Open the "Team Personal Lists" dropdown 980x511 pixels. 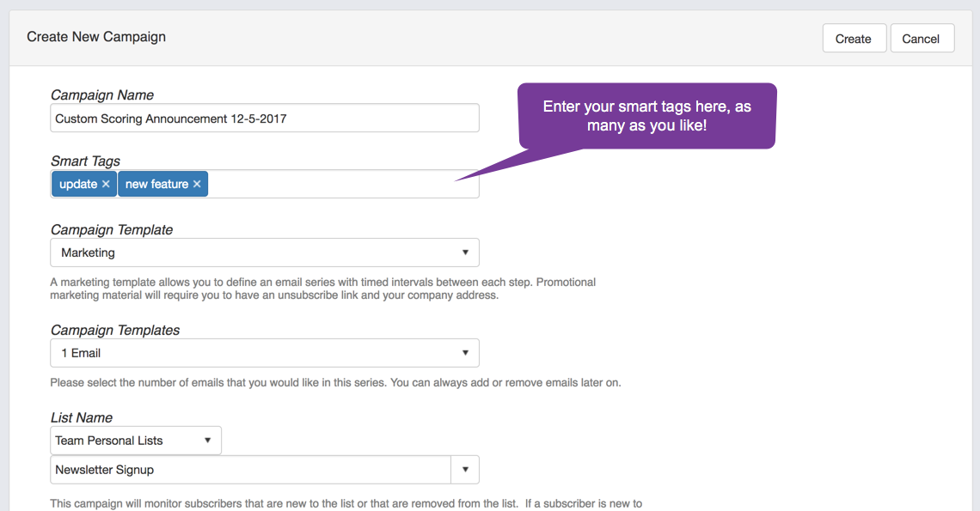click(135, 441)
